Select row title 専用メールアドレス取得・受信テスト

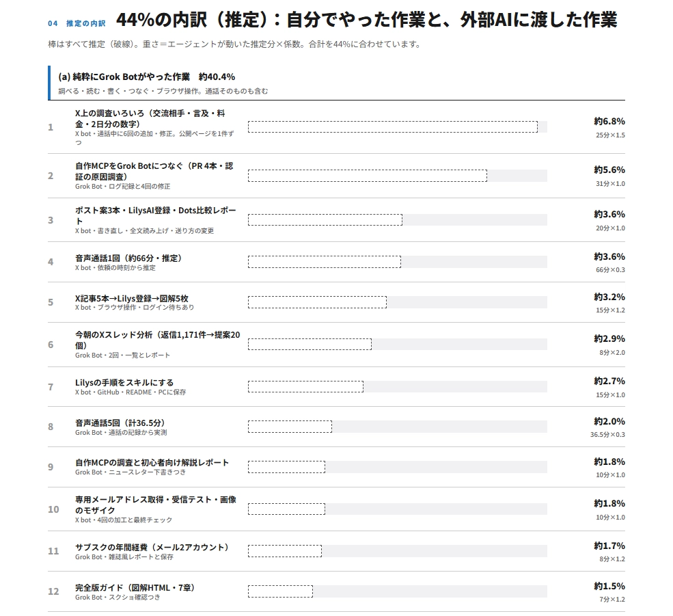click(x=156, y=505)
